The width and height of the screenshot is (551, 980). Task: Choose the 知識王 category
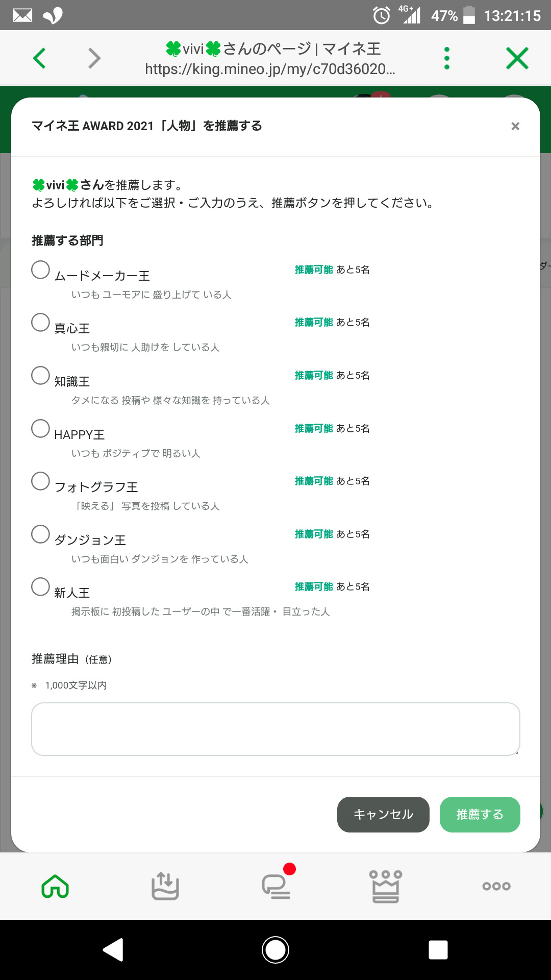coord(41,376)
